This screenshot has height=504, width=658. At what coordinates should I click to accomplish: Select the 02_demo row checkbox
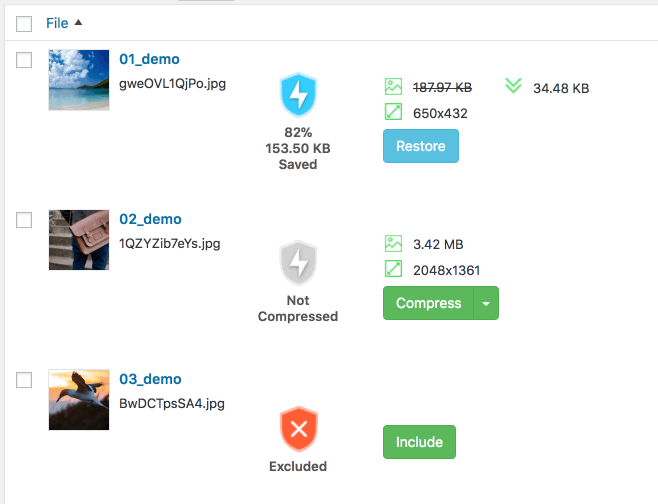(x=24, y=220)
